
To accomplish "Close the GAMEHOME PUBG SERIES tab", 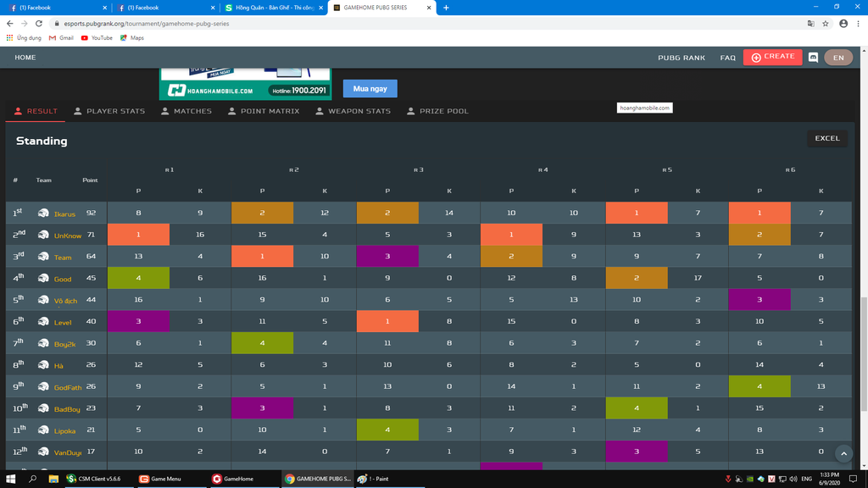I will [428, 8].
